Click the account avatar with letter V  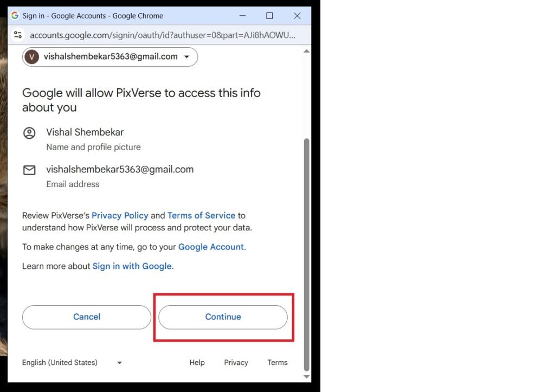click(32, 57)
